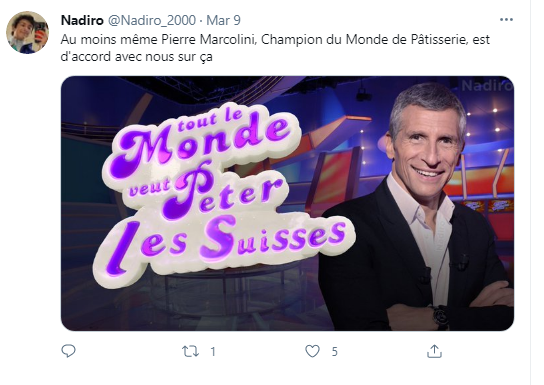Click "d'accord avec nous sur ça" text line
Viewport: 544px width, 385px height.
137,57
